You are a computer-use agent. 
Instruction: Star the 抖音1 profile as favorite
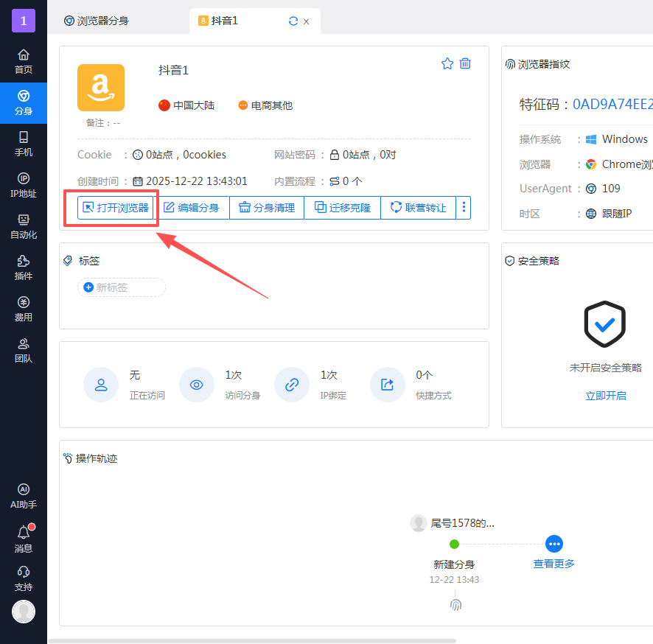click(x=447, y=63)
